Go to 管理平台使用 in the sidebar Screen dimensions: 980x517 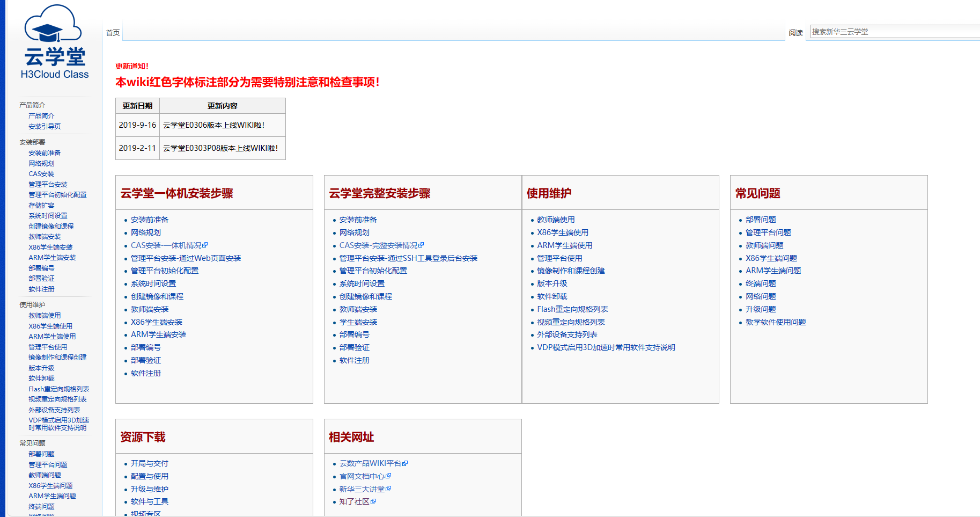[48, 347]
